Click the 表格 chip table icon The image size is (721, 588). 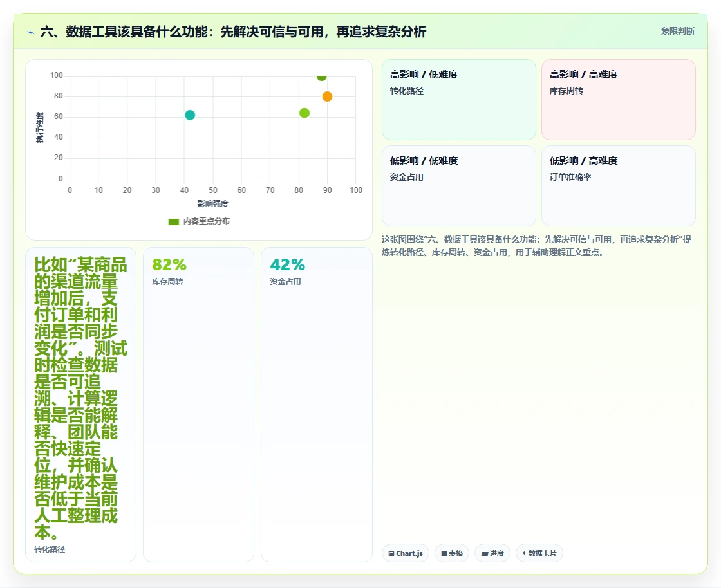point(444,553)
